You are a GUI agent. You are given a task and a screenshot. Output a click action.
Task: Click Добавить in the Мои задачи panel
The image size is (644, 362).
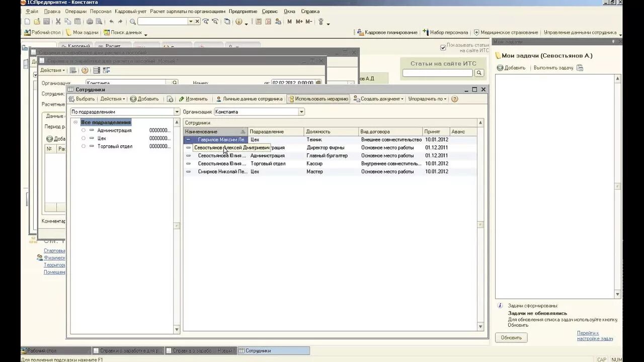[x=511, y=67]
